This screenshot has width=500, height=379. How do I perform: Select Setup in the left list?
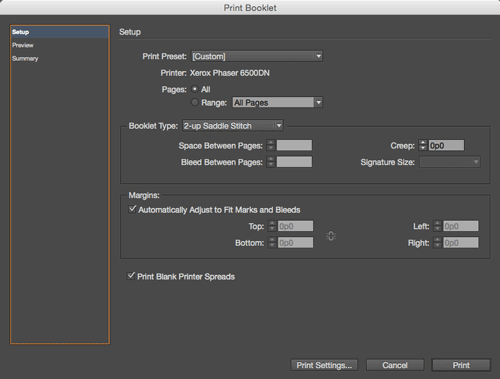click(x=60, y=32)
